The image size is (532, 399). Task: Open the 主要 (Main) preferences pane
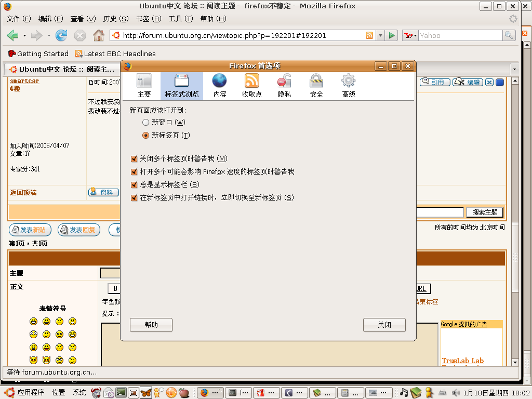tap(144, 86)
